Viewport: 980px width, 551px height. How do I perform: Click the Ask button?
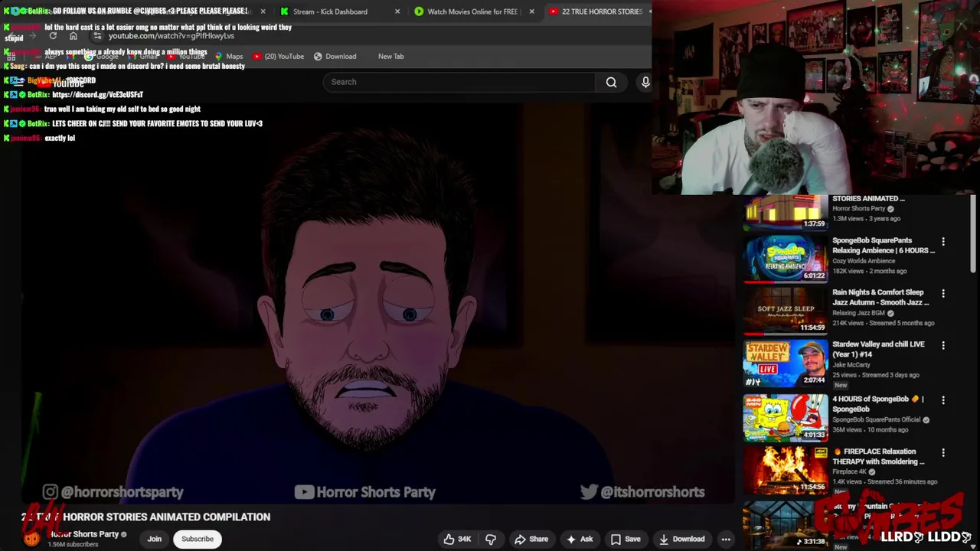point(579,539)
